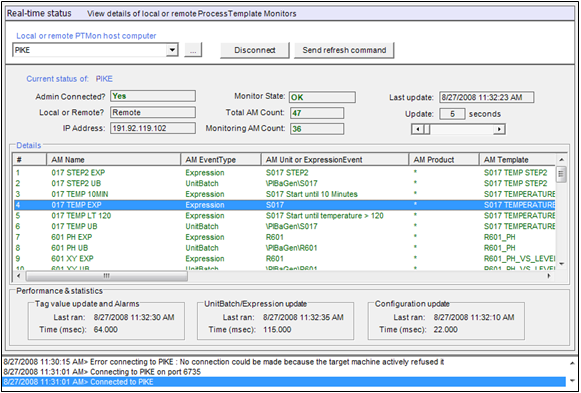The height and width of the screenshot is (393, 581).
Task: Click the log pane scroll up arrow
Action: 572,363
